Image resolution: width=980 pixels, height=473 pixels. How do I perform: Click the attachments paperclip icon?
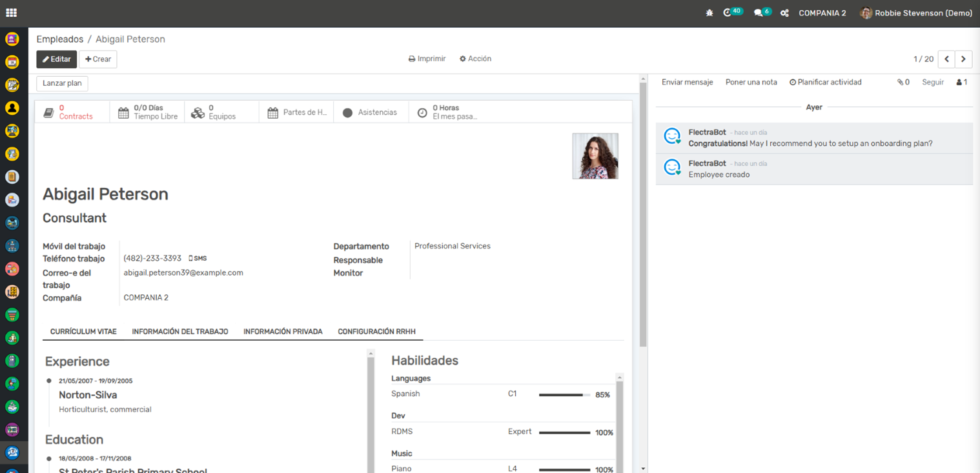tap(903, 83)
